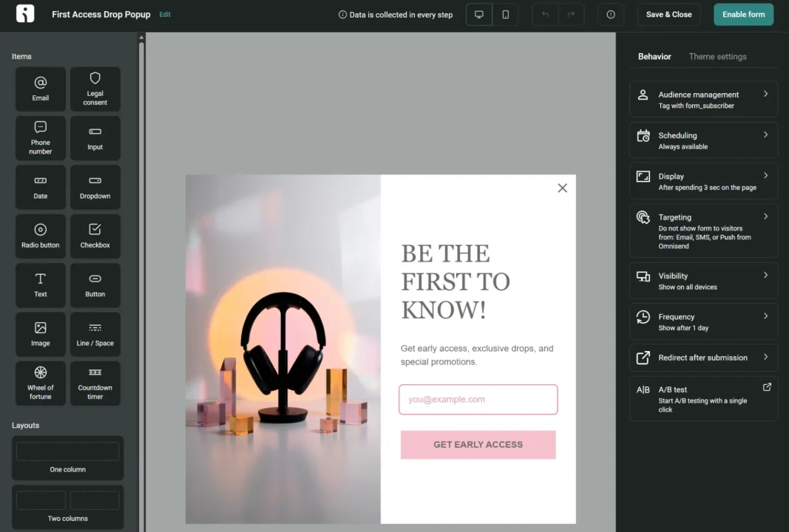Add a Wheel of fortune item
This screenshot has height=532, width=789.
point(41,383)
